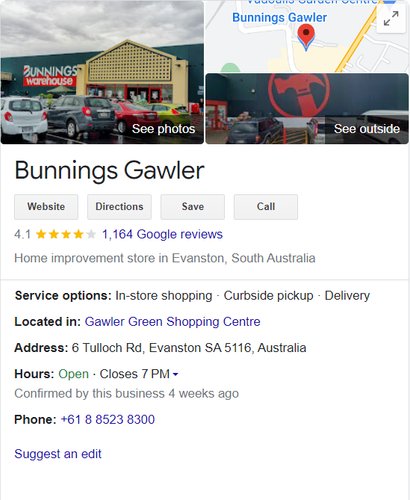Click the Bunnings Gawler label on the map
This screenshot has height=500, width=410.
279,17
